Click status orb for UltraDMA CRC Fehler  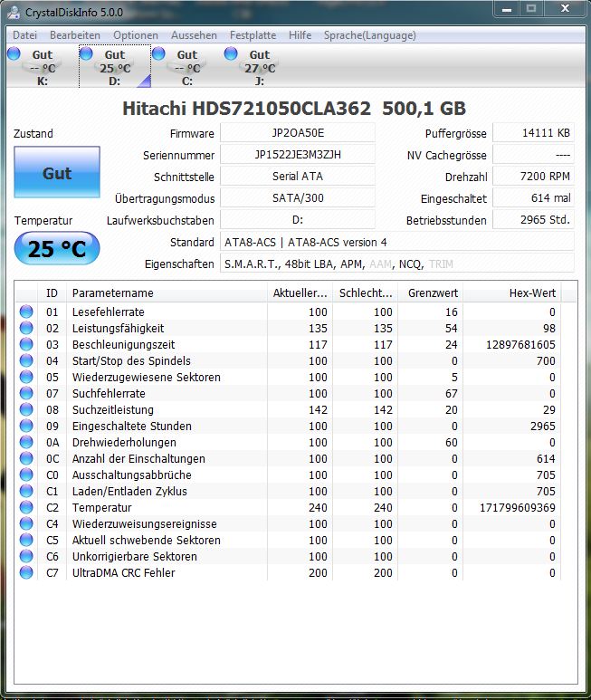[26, 572]
